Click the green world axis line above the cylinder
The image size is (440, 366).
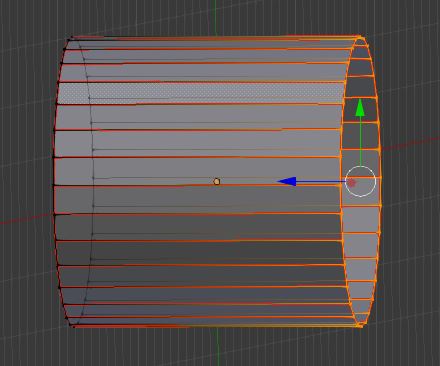(215, 17)
